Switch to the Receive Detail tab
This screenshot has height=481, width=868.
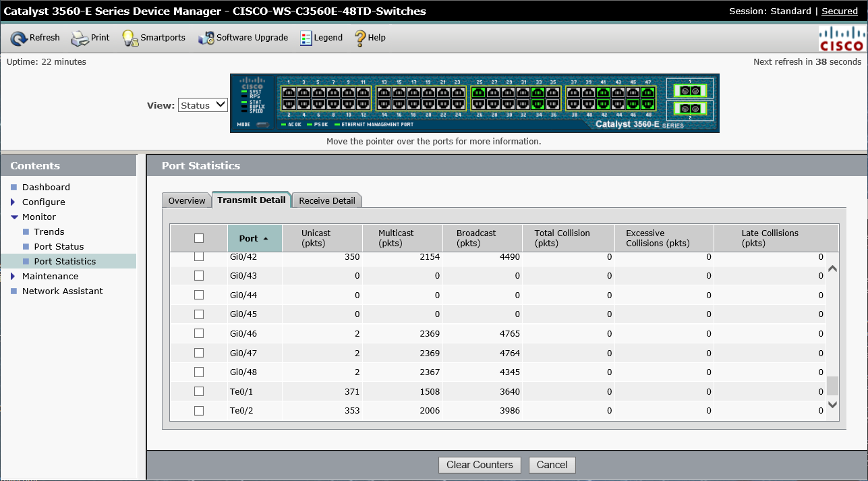326,200
